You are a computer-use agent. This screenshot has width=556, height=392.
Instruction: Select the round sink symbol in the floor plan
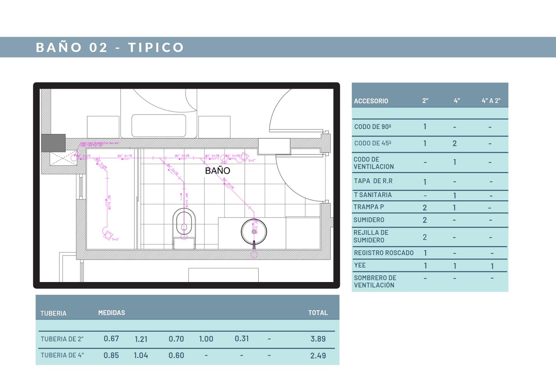click(254, 232)
